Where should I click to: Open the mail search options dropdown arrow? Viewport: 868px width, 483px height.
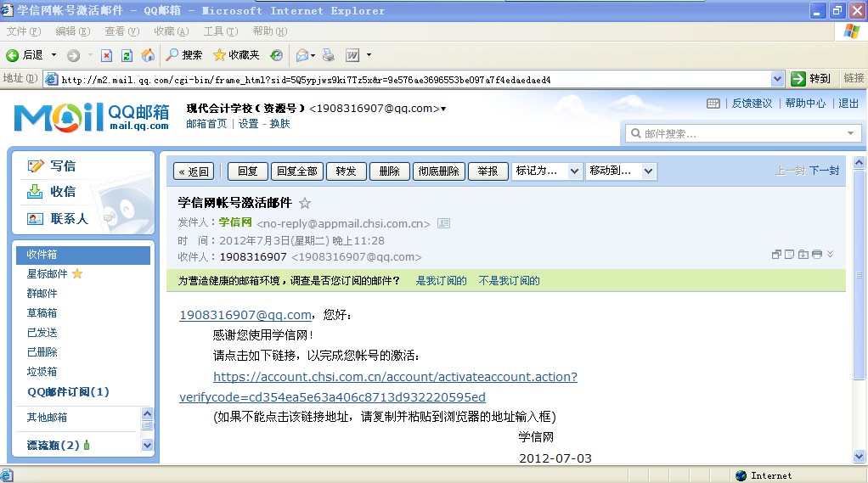tap(851, 133)
